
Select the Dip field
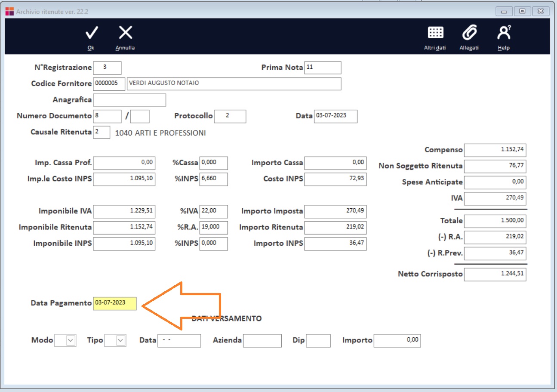tap(318, 340)
